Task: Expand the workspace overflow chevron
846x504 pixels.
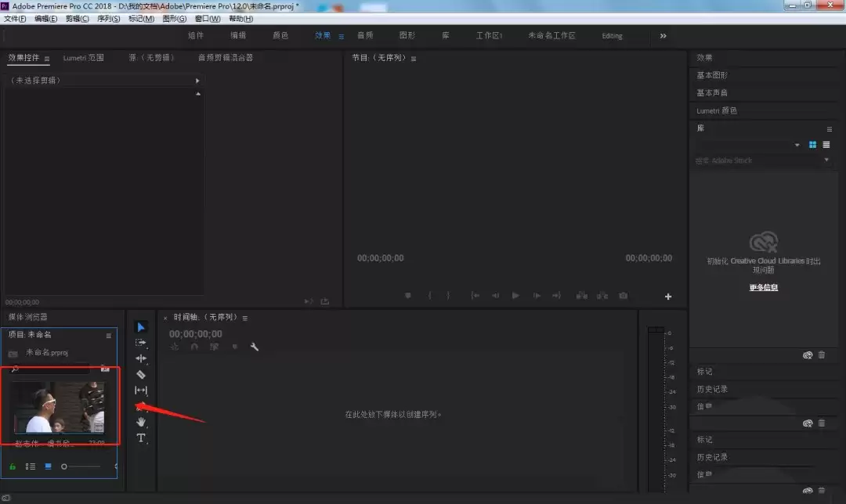Action: pyautogui.click(x=663, y=35)
